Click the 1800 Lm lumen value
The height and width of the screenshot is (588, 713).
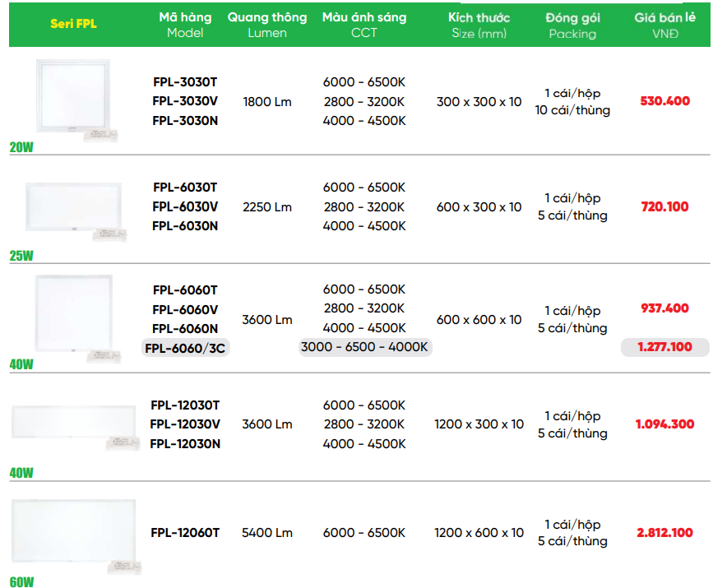pos(267,102)
